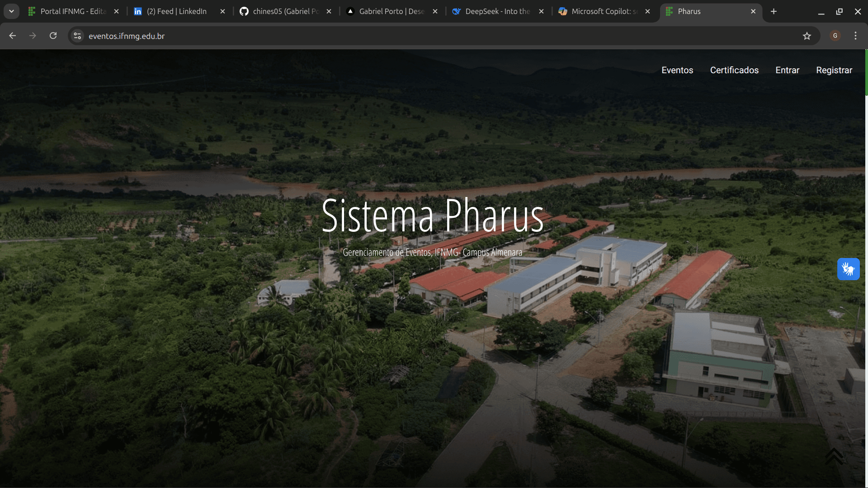Open the VLibras accessibility widget
The height and width of the screenshot is (488, 868).
tap(849, 269)
